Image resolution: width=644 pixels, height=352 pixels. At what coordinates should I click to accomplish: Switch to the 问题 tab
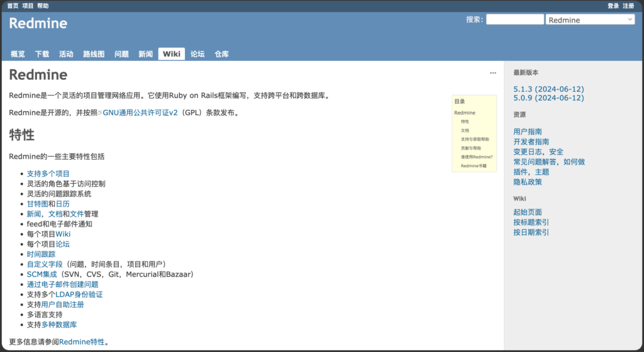click(121, 54)
